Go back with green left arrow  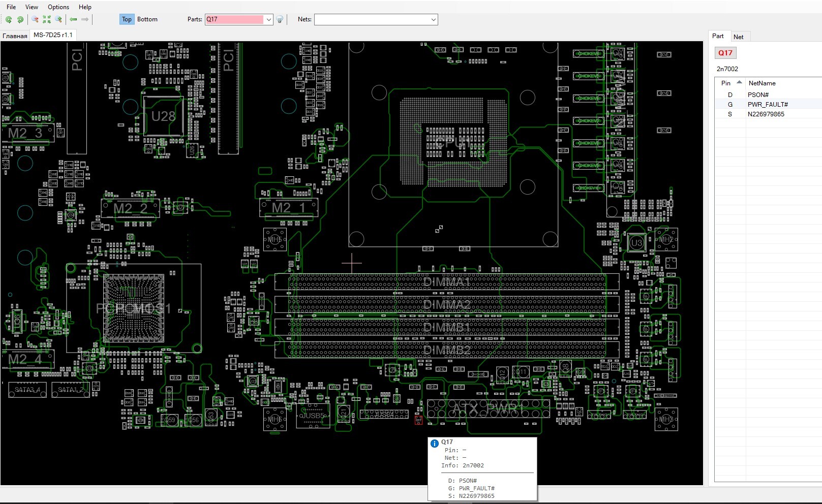[x=73, y=19]
